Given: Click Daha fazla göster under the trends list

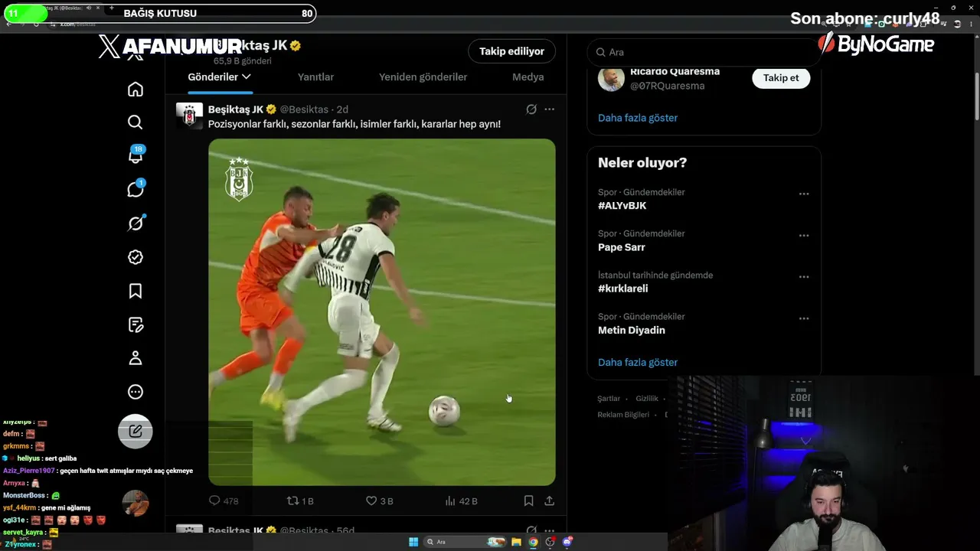Looking at the screenshot, I should (638, 362).
